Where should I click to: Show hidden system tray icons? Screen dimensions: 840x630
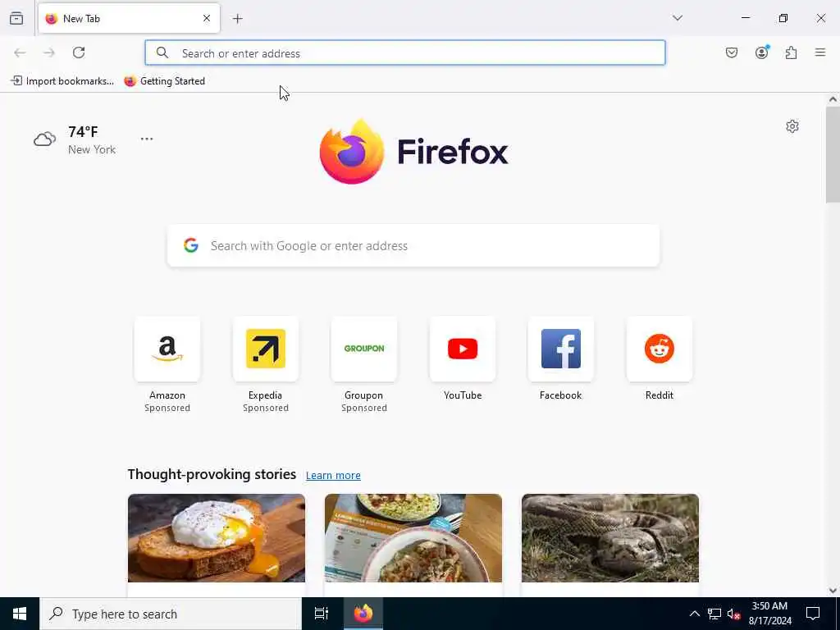point(694,614)
